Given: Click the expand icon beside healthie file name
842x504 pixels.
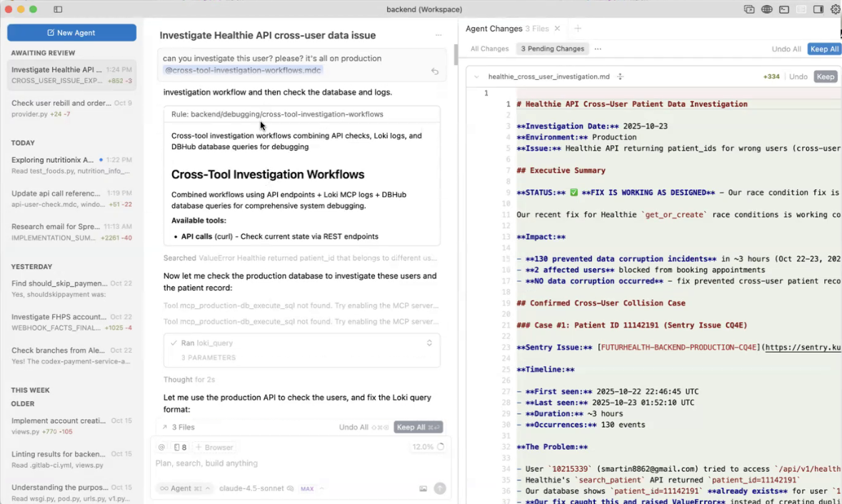Looking at the screenshot, I should 620,77.
